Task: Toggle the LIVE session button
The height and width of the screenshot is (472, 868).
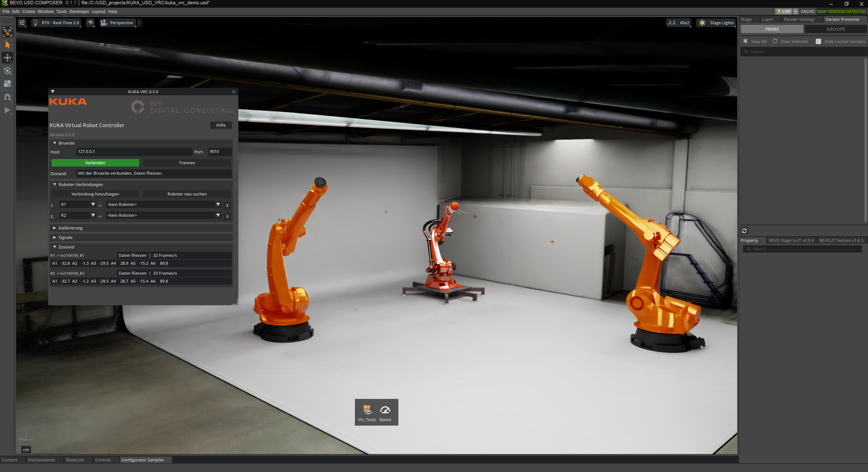Action: 783,12
